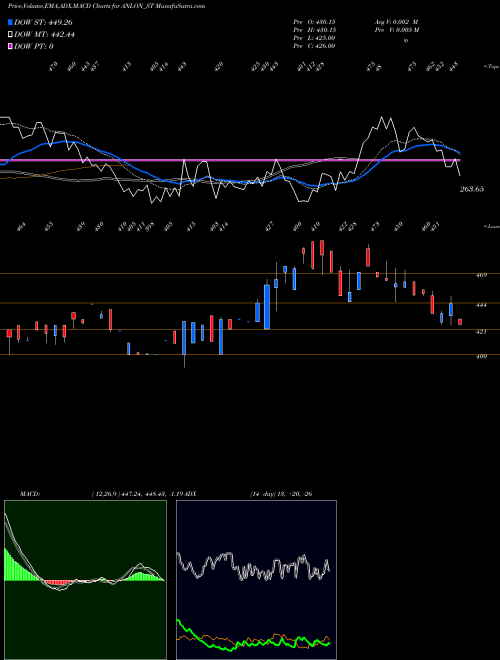The image size is (500, 660).
Task: Select the 'DOW MT: 442.44' legend text
Action: click(x=45, y=35)
